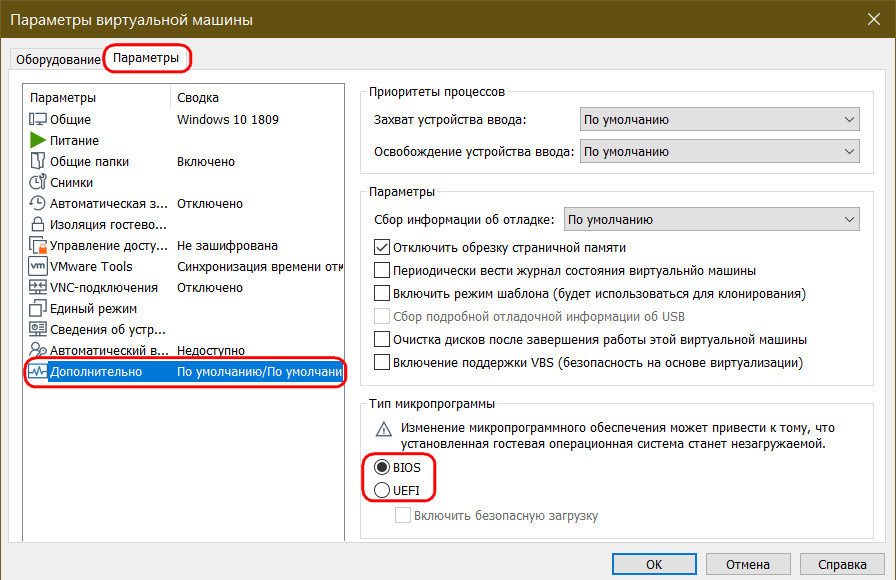Select the Guest Isolation lock icon
Screen dimensions: 896x580
click(38, 224)
